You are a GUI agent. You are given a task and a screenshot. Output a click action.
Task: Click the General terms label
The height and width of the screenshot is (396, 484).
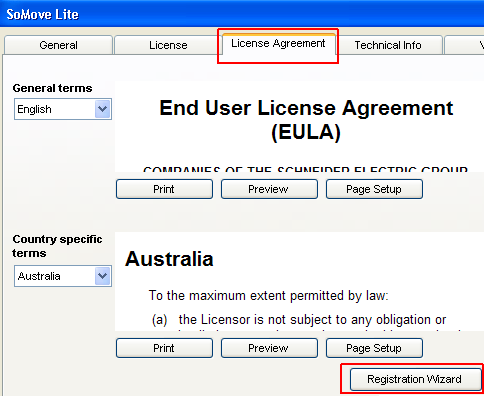point(52,88)
